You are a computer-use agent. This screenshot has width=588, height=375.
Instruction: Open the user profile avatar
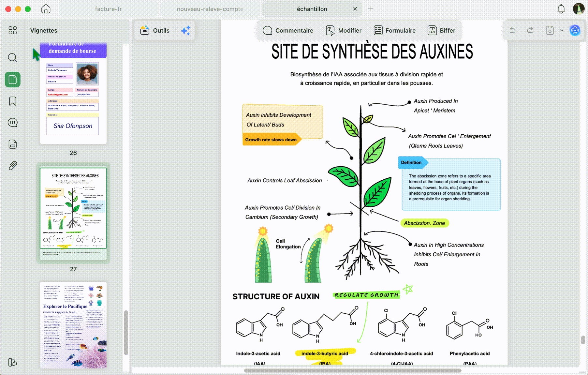coord(579,9)
